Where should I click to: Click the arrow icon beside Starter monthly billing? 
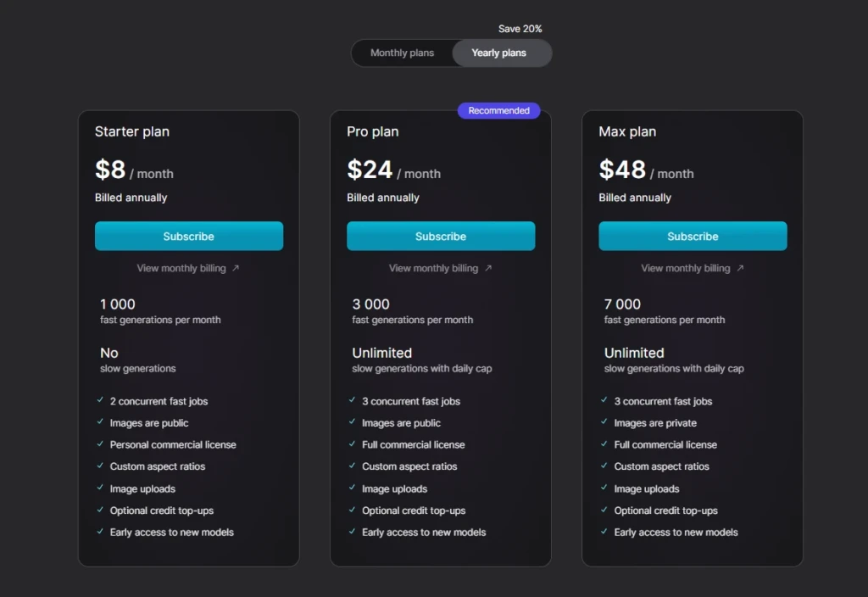pyautogui.click(x=236, y=268)
